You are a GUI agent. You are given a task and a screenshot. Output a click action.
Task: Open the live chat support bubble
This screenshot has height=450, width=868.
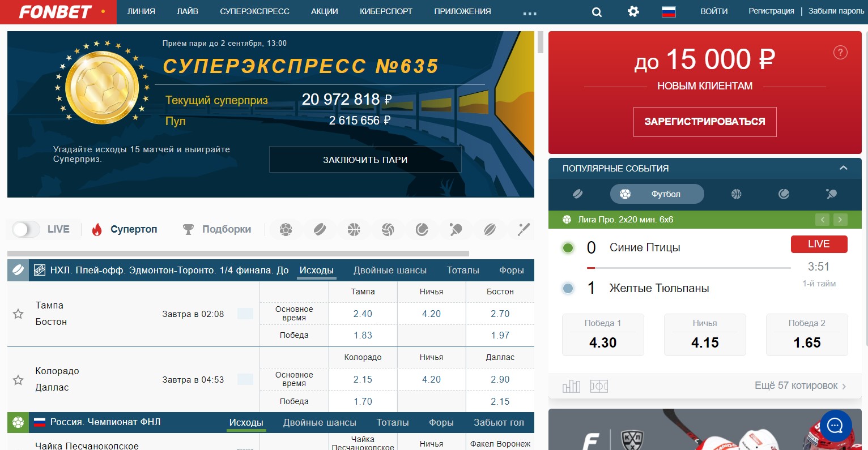coord(835,426)
